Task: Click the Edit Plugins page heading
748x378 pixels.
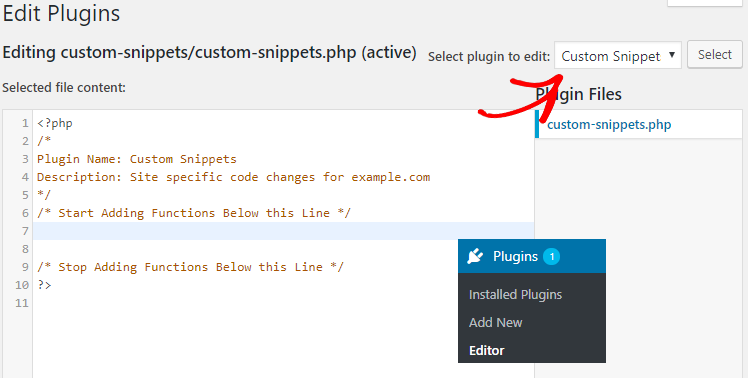Action: coord(62,13)
